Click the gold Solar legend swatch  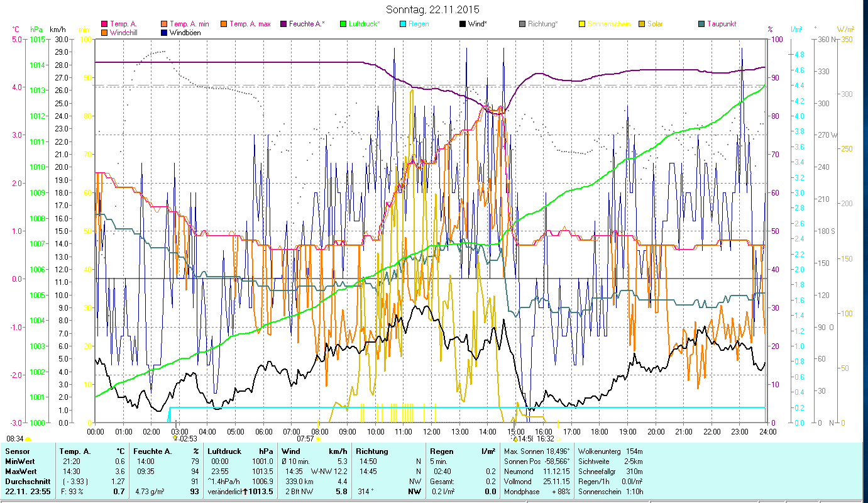point(642,25)
